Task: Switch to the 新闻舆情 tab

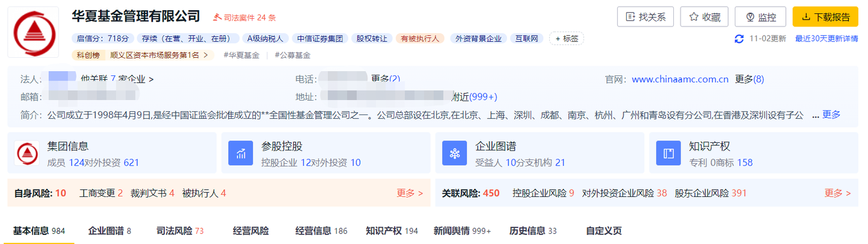Action: (462, 231)
